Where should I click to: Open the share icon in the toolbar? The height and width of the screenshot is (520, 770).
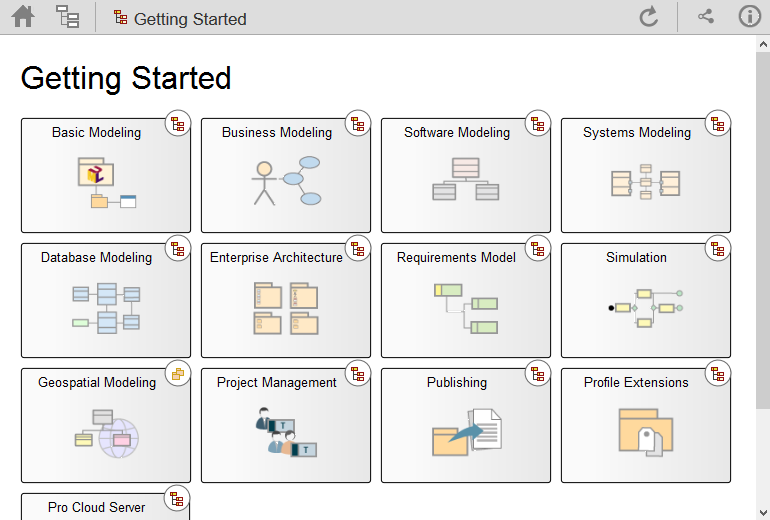click(706, 17)
